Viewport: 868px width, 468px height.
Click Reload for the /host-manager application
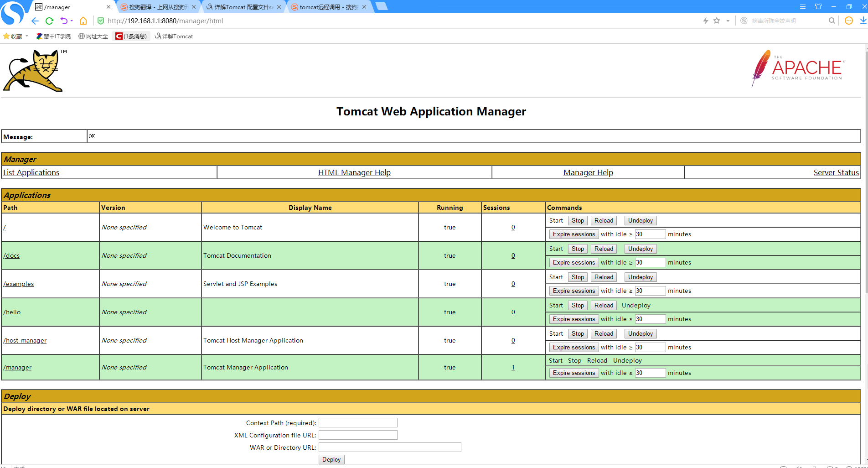click(604, 333)
